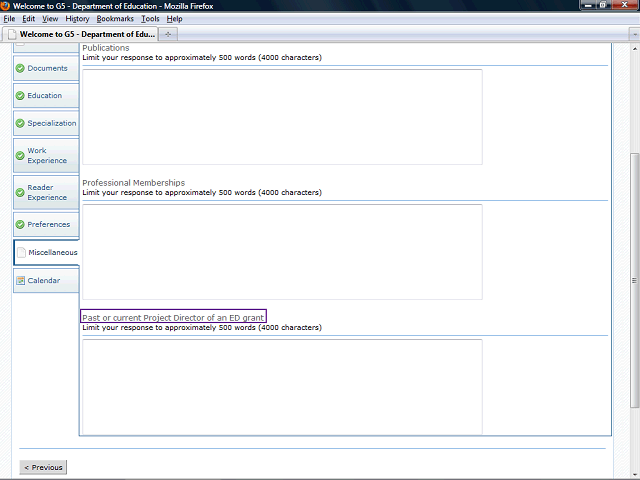The image size is (640, 480).
Task: Click inside the Project Director text area
Action: pyautogui.click(x=282, y=387)
